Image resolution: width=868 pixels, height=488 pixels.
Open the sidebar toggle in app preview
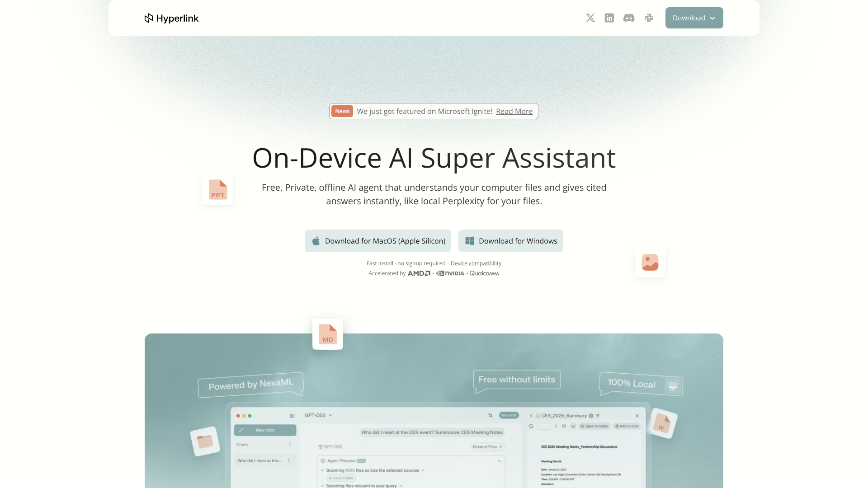[292, 415]
